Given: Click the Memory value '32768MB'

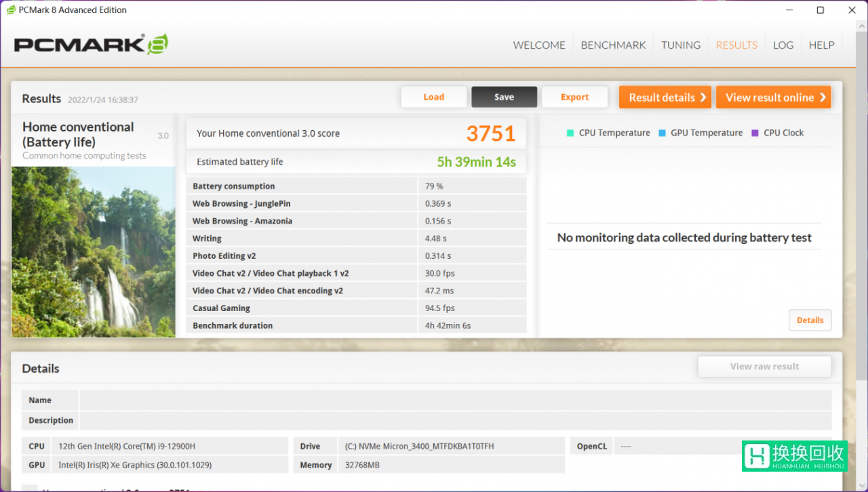Looking at the screenshot, I should point(363,465).
